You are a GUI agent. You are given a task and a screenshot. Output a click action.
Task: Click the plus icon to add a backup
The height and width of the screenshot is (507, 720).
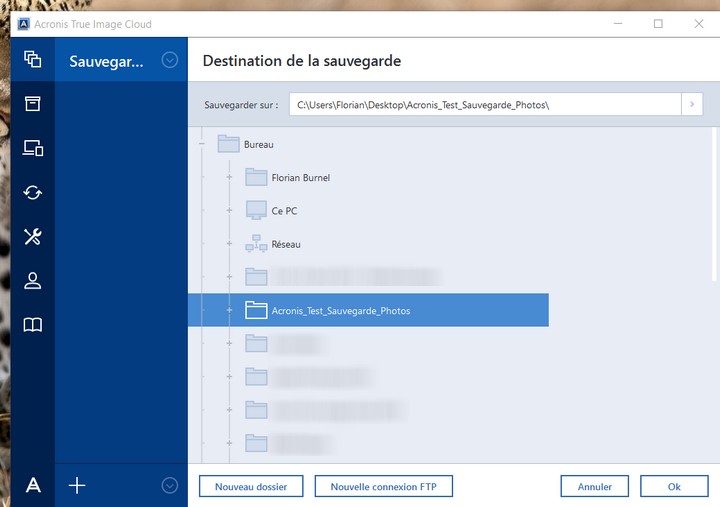pos(77,485)
